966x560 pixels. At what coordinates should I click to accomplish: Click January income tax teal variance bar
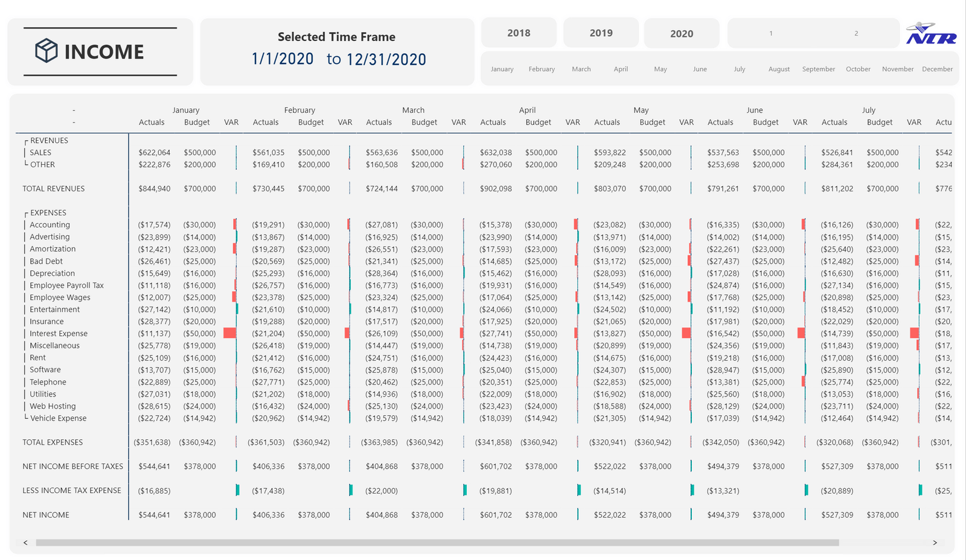pos(237,490)
